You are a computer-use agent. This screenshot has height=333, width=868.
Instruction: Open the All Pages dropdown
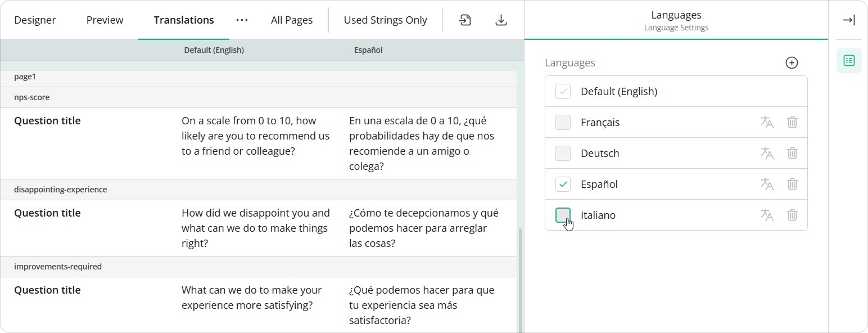click(292, 20)
